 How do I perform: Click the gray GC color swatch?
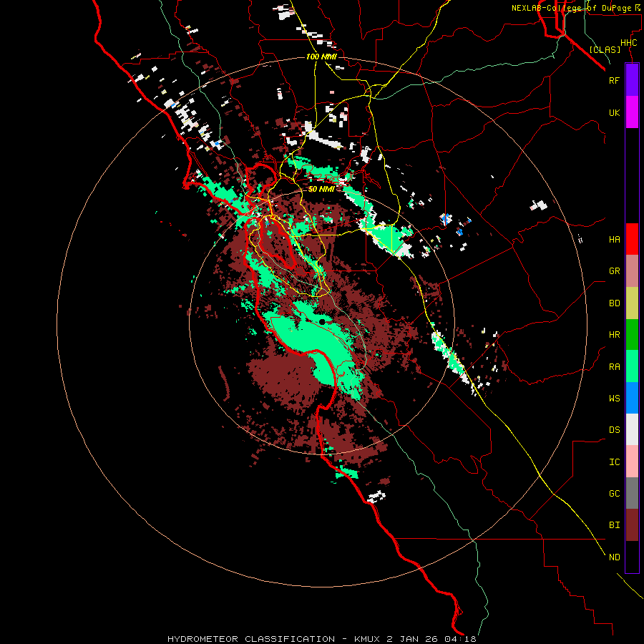[632, 493]
